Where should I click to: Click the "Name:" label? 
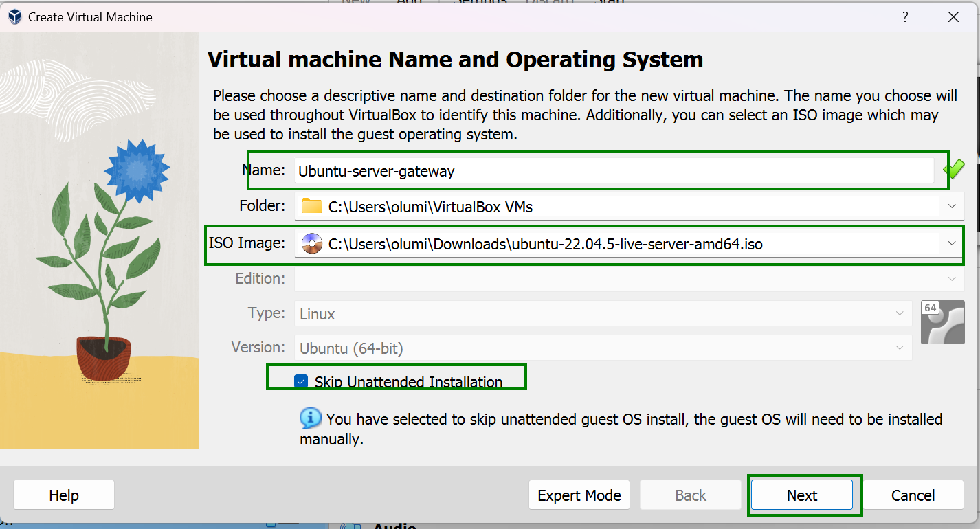[264, 170]
